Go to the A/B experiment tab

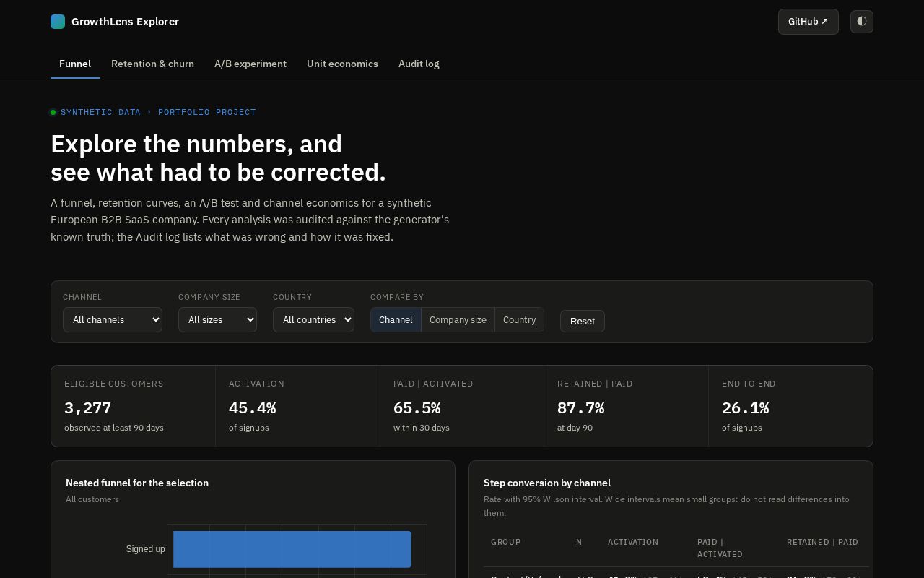(250, 64)
